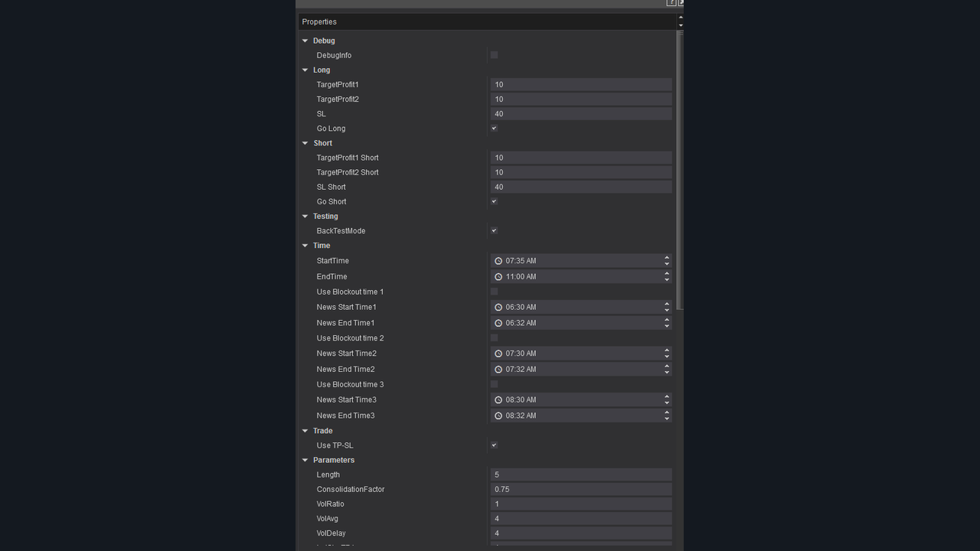Click clock icon for News Start Time1
The image size is (980, 551).
(x=498, y=308)
